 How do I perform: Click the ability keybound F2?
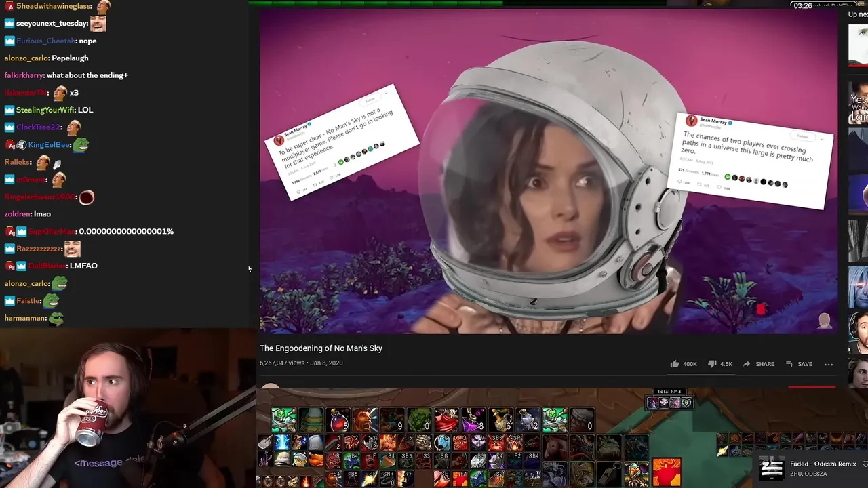[516, 461]
